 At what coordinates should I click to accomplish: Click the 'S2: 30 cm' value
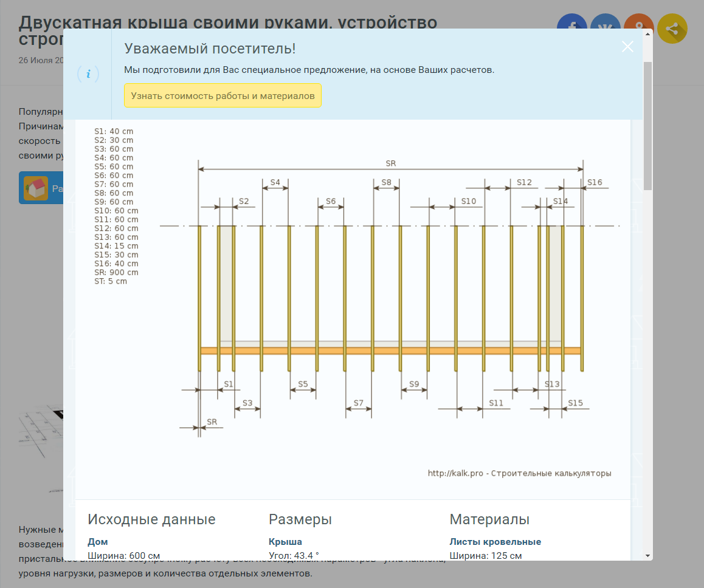[114, 140]
